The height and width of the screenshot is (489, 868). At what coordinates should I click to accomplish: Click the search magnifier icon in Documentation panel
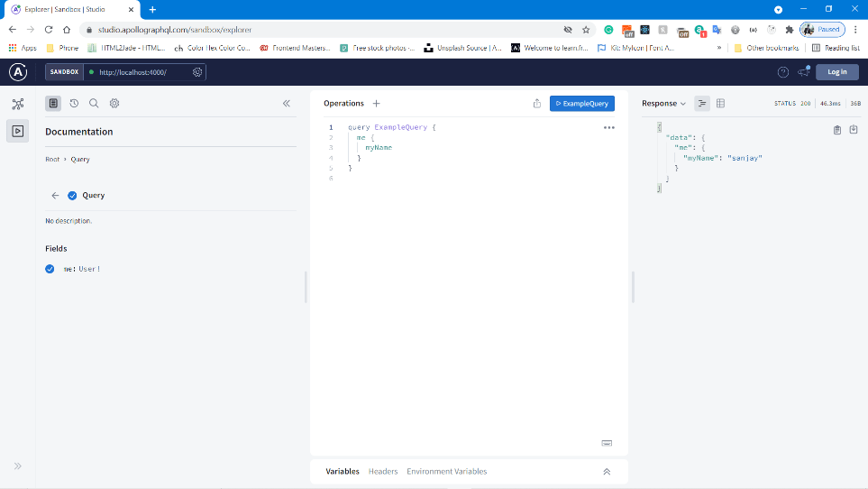(x=94, y=104)
